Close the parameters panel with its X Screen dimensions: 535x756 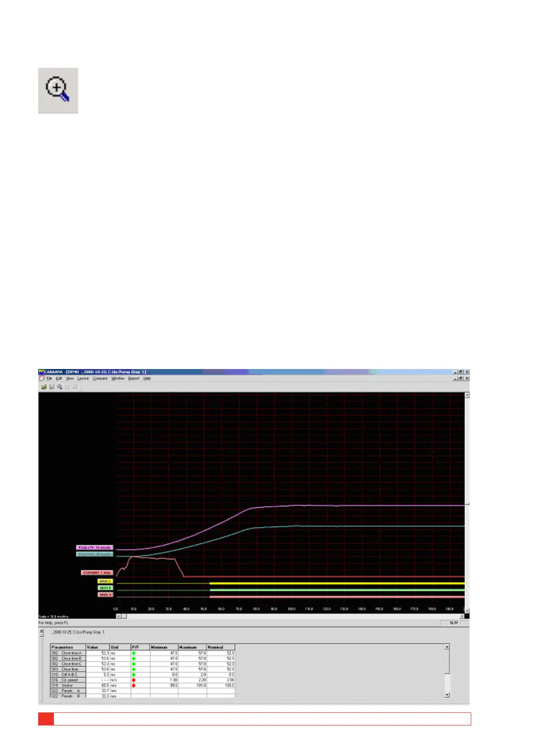(x=41, y=631)
